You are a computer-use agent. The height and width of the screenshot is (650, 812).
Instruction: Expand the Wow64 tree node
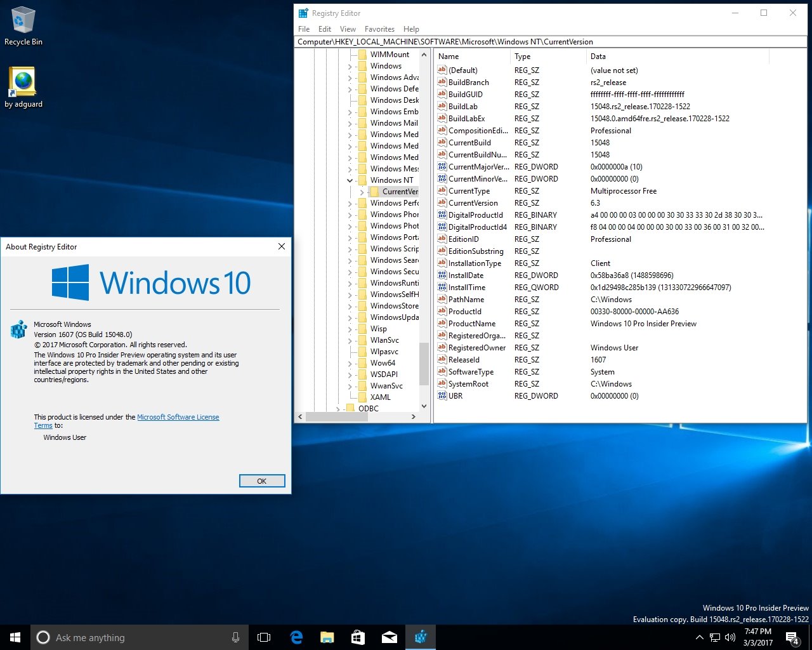tap(350, 363)
